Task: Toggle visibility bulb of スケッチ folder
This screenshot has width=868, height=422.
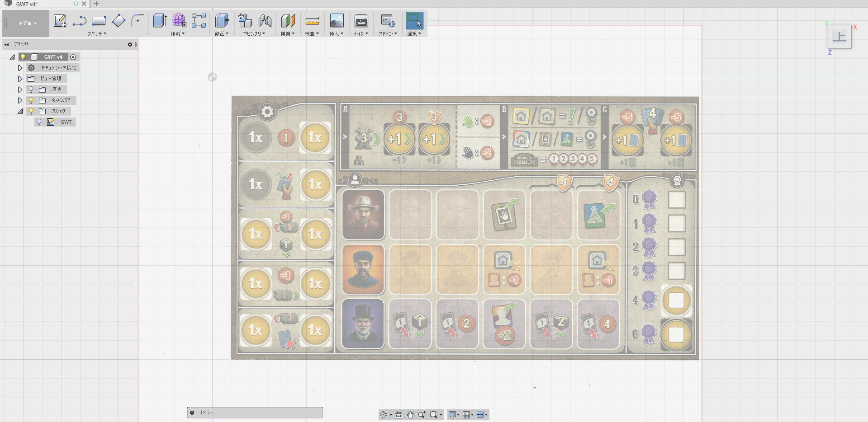Action: click(31, 111)
